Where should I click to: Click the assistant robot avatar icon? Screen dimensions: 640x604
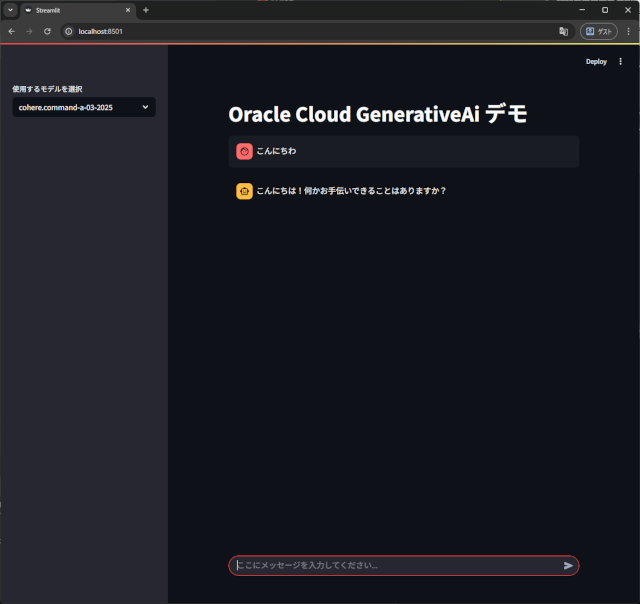click(244, 191)
